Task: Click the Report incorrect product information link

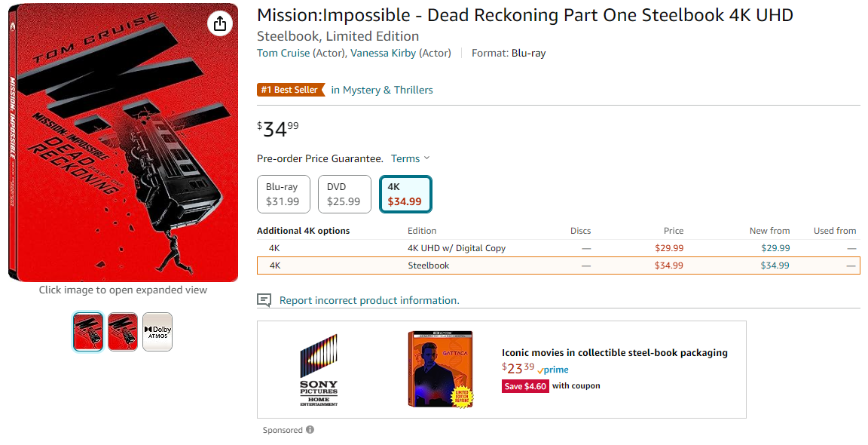Action: [x=369, y=300]
